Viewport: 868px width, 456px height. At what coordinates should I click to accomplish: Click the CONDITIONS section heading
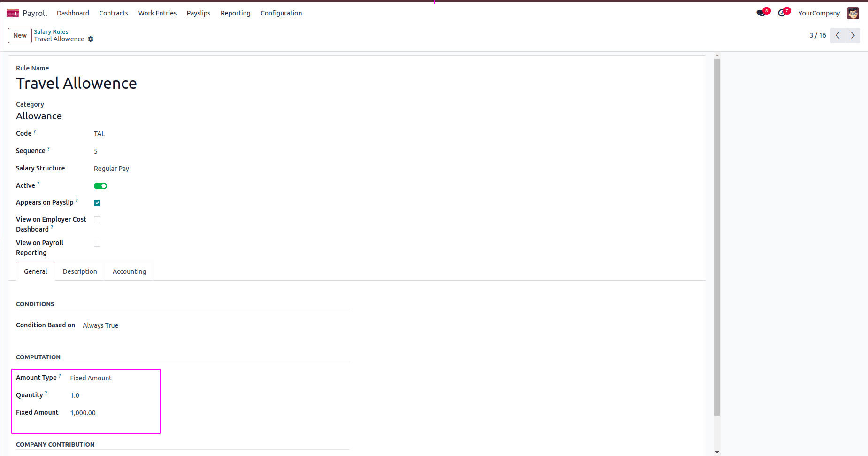pos(35,304)
